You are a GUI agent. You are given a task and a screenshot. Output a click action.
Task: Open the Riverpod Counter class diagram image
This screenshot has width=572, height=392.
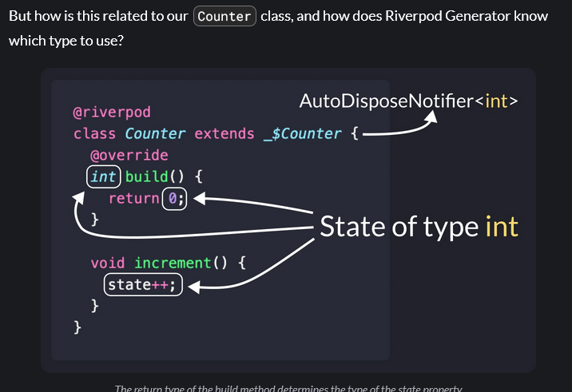(x=288, y=220)
